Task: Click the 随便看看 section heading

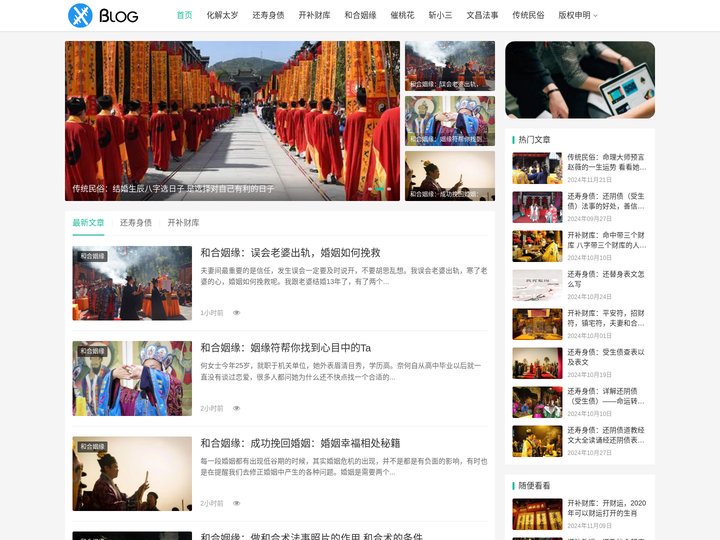Action: [x=534, y=485]
